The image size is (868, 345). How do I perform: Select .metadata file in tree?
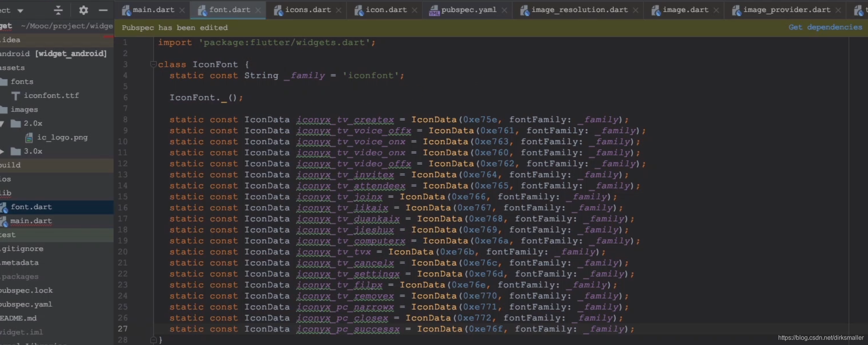click(x=20, y=263)
